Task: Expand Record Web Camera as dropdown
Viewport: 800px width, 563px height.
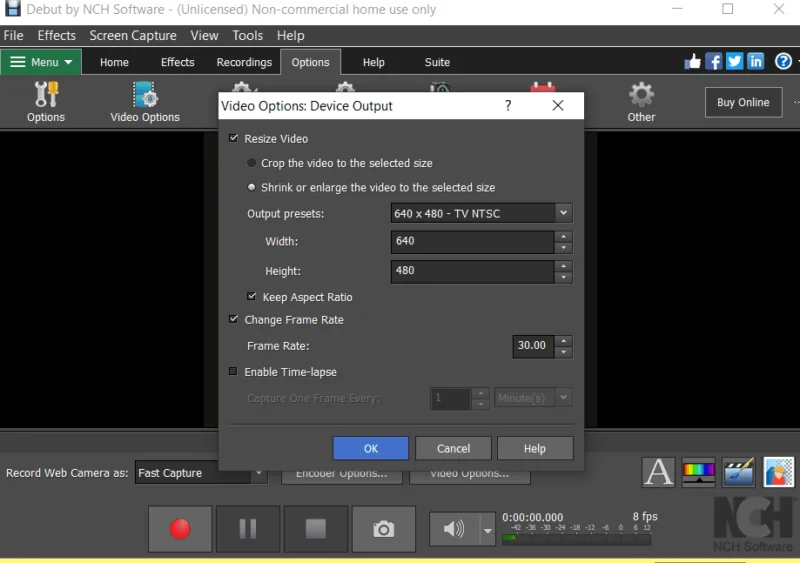Action: tap(259, 473)
